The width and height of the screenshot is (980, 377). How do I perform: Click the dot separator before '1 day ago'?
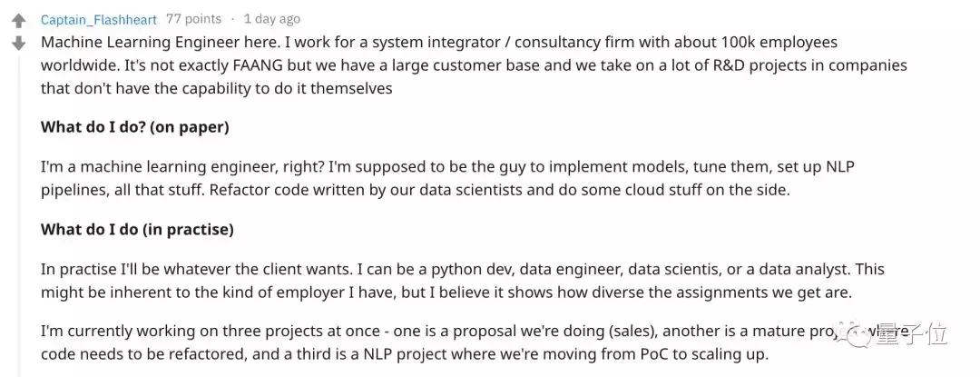pyautogui.click(x=232, y=19)
